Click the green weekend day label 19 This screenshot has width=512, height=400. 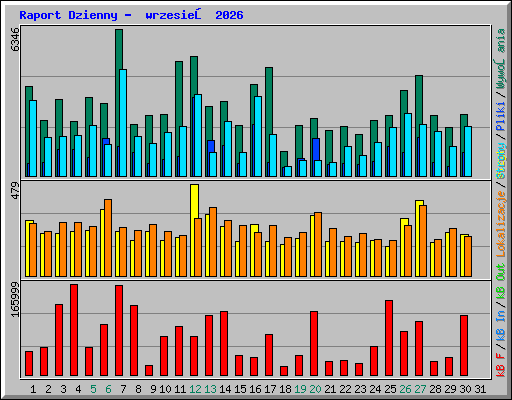[x=300, y=389]
